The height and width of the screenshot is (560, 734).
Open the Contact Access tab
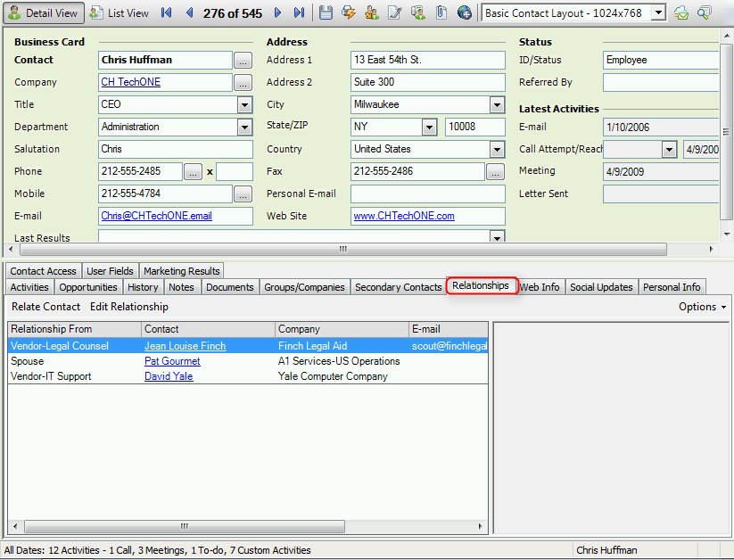coord(43,271)
